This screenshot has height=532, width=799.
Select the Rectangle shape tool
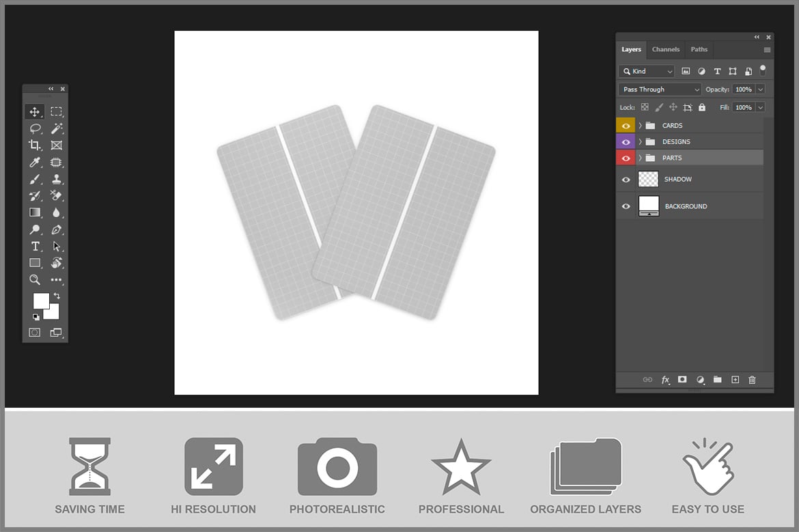click(x=35, y=263)
